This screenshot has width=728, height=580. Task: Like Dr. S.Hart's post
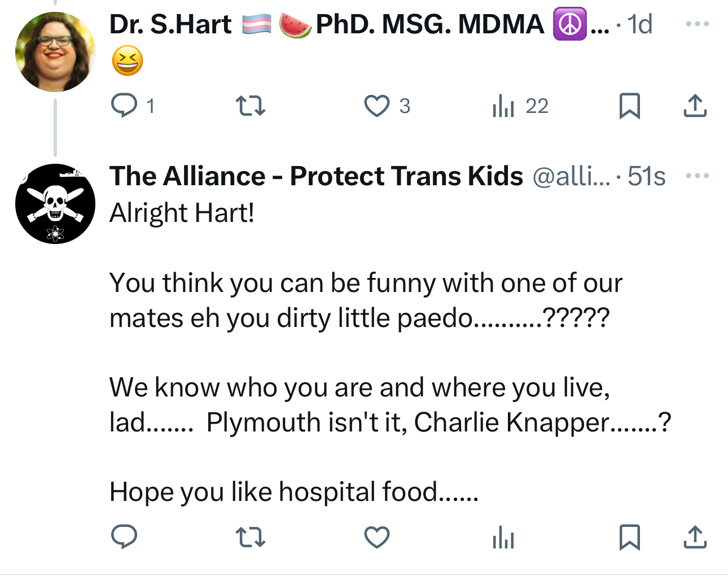tap(376, 106)
